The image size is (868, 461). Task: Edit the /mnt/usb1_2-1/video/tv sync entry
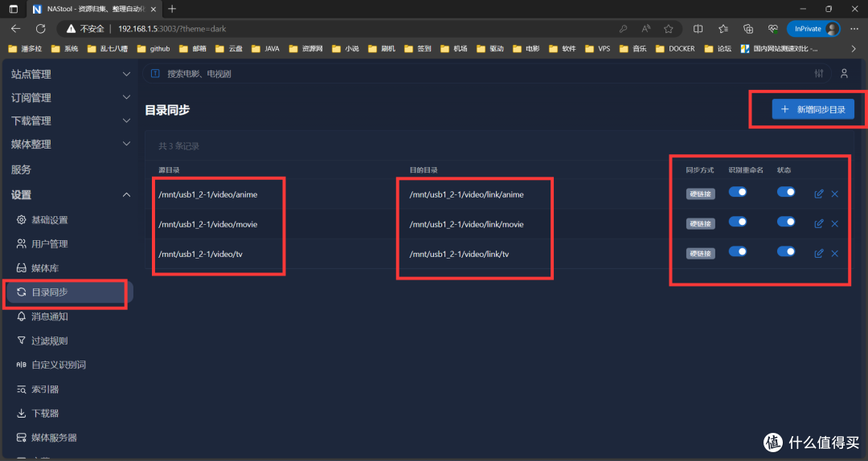click(x=819, y=254)
